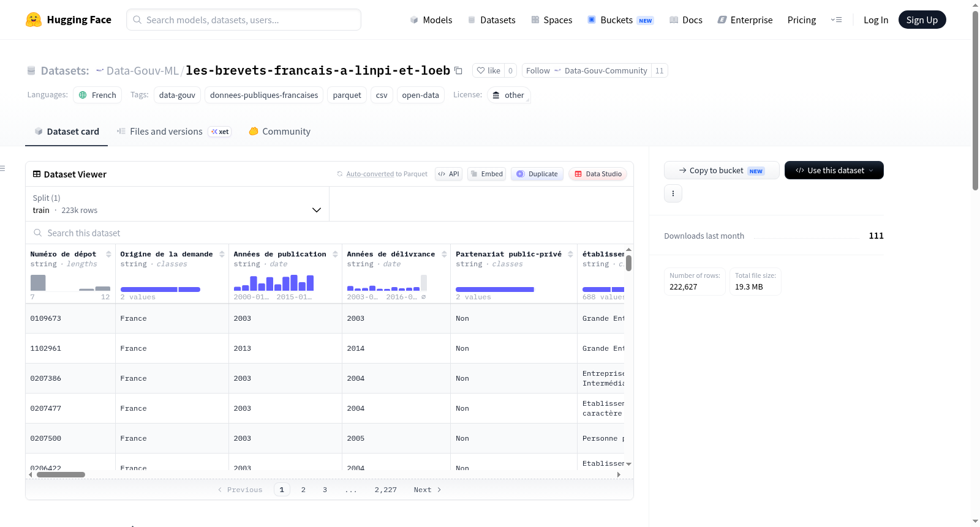Open the three-dot more options button
980x527 pixels.
click(x=673, y=193)
